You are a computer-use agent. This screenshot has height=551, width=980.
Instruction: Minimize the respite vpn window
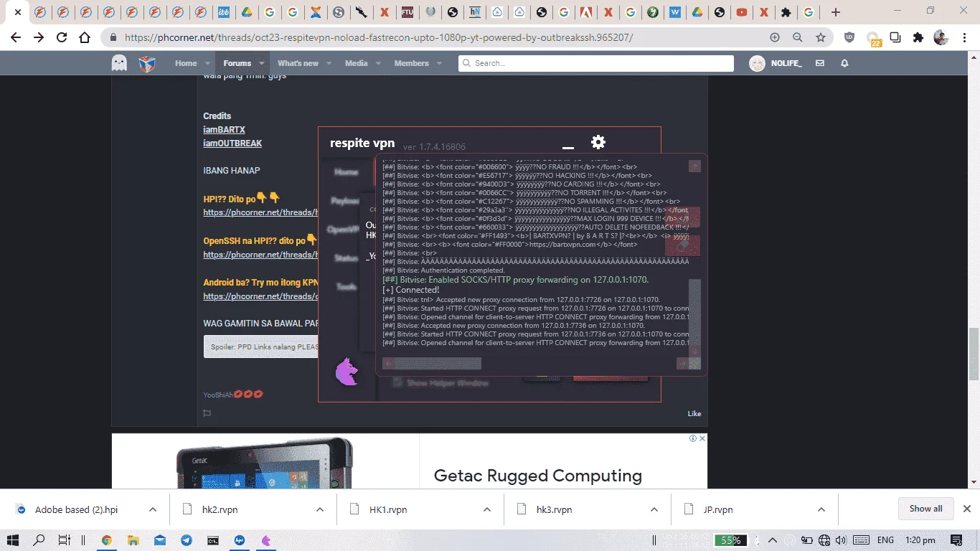(568, 148)
